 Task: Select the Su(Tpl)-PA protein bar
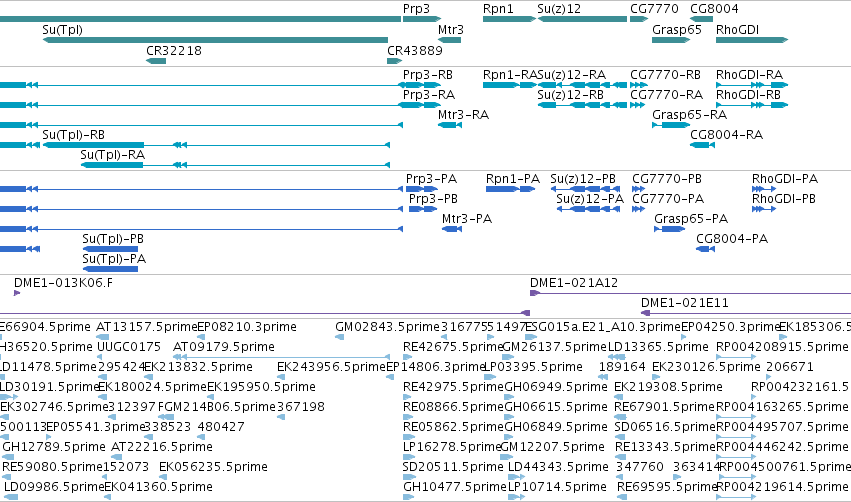110,269
